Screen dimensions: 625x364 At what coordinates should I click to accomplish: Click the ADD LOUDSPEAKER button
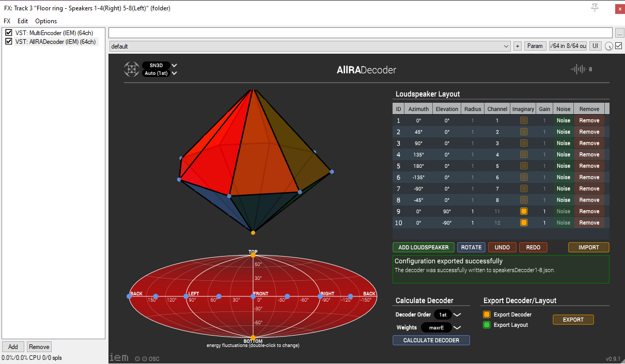(x=424, y=247)
